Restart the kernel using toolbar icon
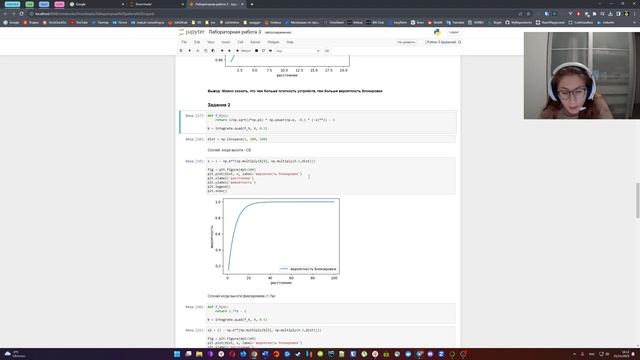This screenshot has height=360, width=640. [x=263, y=51]
